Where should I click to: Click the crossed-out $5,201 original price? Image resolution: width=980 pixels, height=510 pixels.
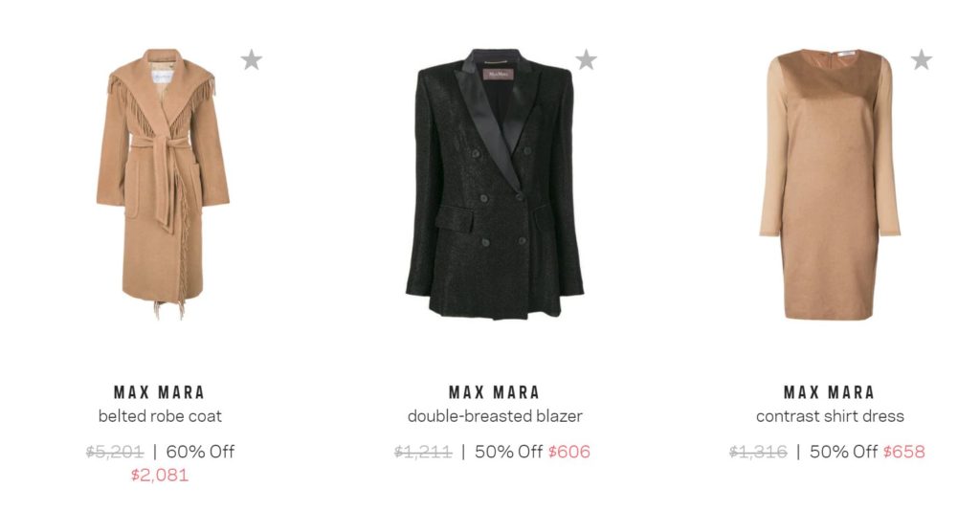115,452
